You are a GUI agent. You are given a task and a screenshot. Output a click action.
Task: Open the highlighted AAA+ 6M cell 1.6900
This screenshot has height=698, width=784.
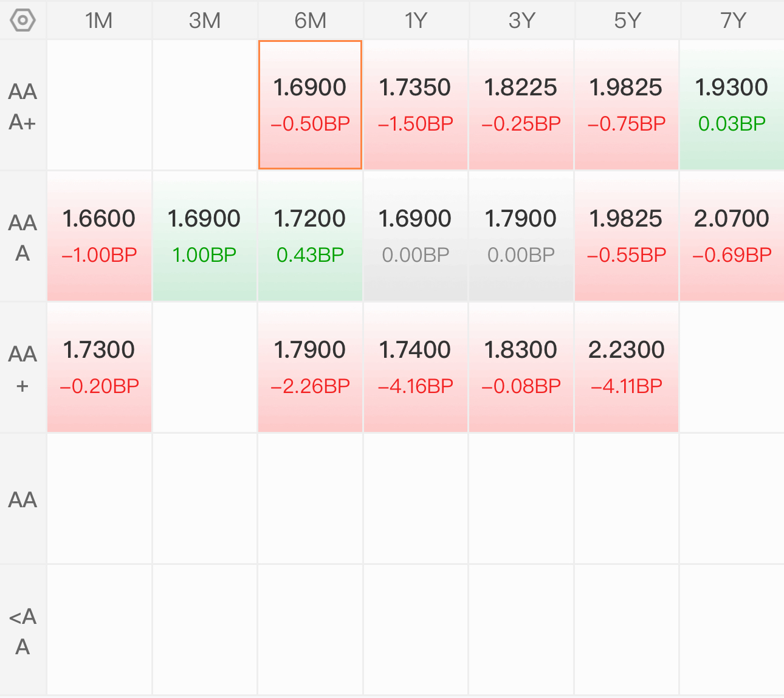click(310, 105)
